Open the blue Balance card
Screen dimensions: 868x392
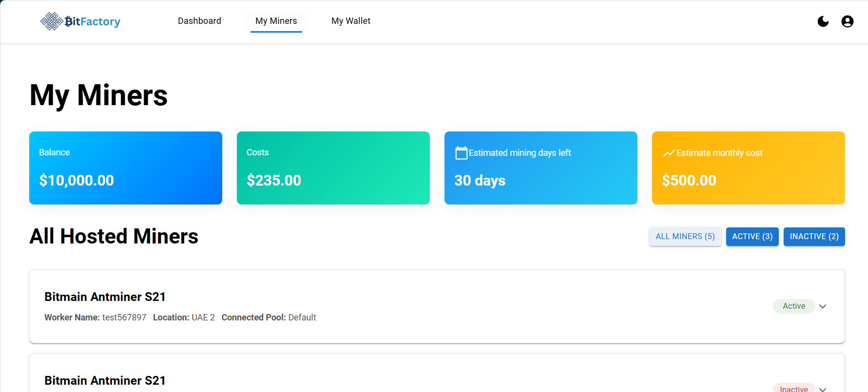[126, 168]
